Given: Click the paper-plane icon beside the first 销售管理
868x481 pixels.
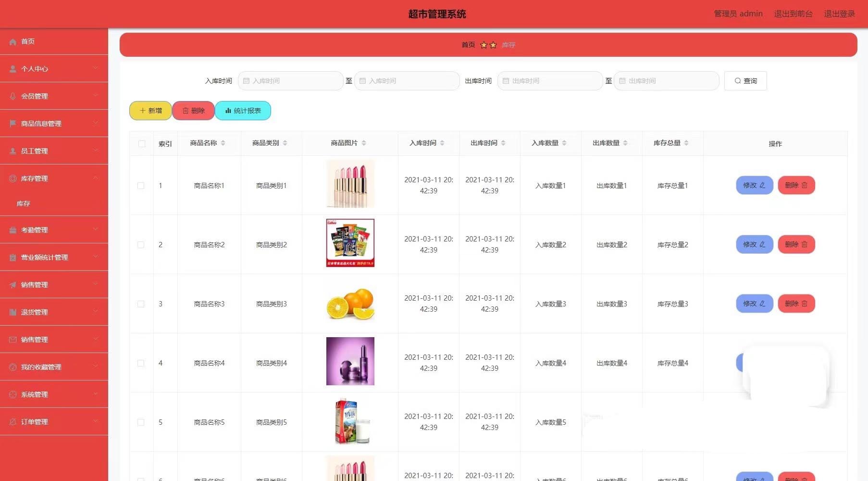Looking at the screenshot, I should pos(13,285).
